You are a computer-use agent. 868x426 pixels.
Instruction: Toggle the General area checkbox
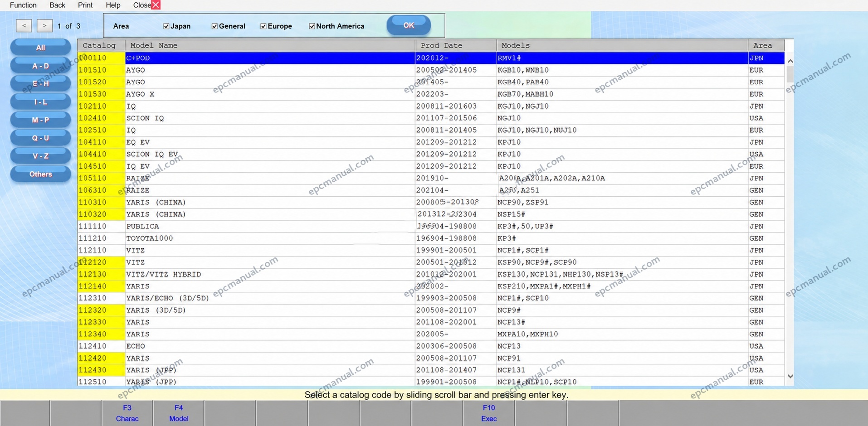[x=215, y=26]
